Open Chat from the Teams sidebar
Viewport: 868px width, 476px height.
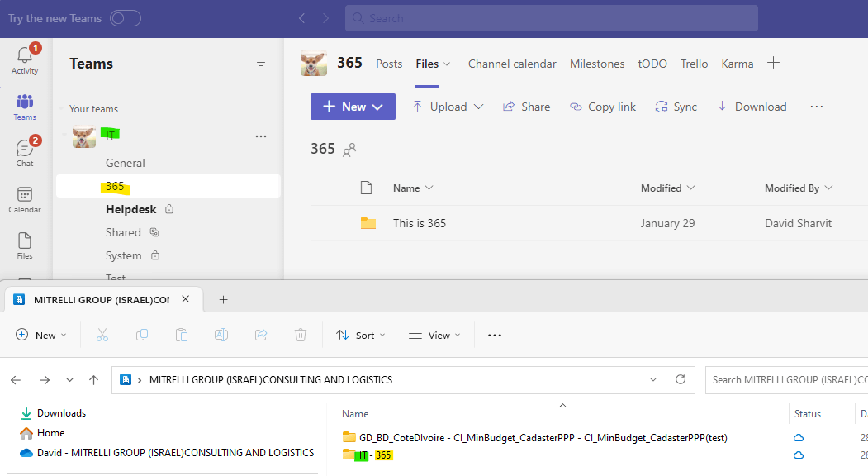click(x=25, y=152)
